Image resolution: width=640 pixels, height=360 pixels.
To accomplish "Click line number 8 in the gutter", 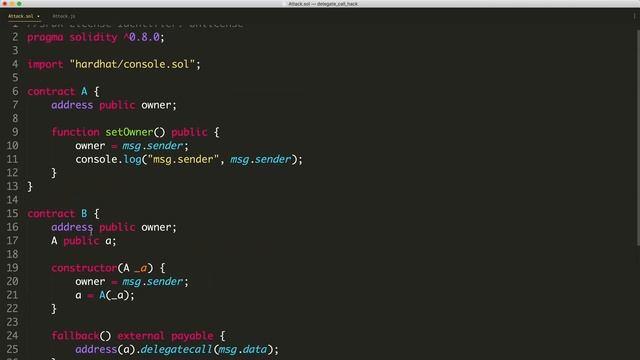I will point(15,118).
